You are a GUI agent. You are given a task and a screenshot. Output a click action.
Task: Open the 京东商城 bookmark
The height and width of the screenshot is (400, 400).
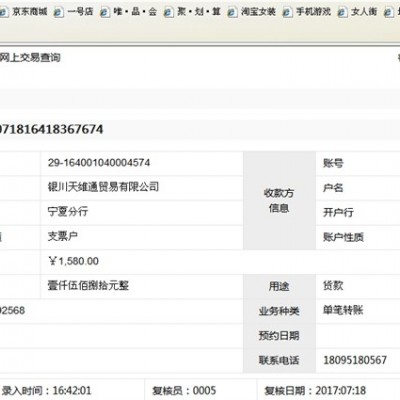tap(29, 12)
